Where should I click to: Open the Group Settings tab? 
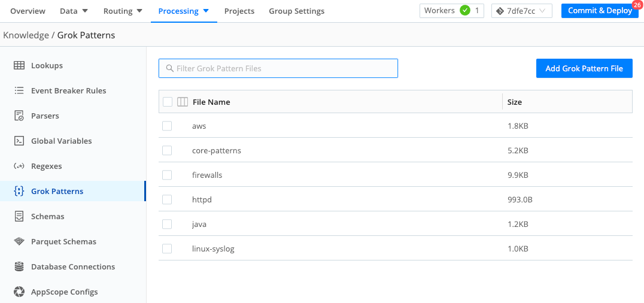click(296, 11)
